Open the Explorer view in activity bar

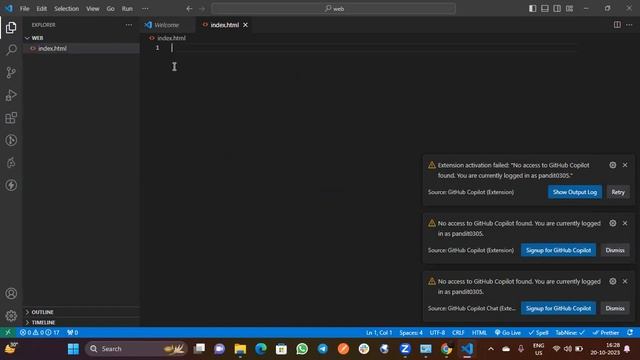pos(11,28)
